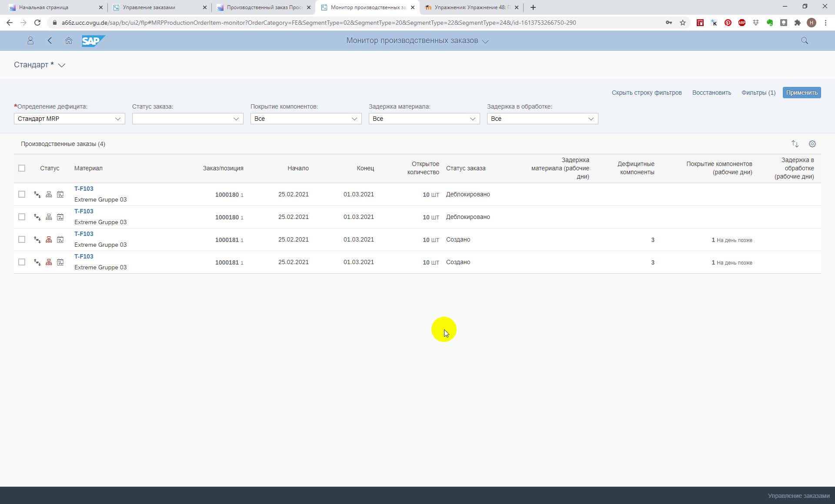Open T-F103 link in last 1000181 row

(x=83, y=256)
